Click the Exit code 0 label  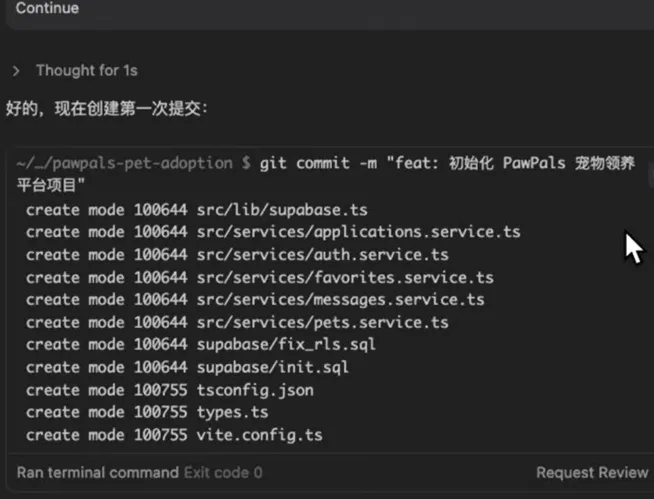[223, 472]
